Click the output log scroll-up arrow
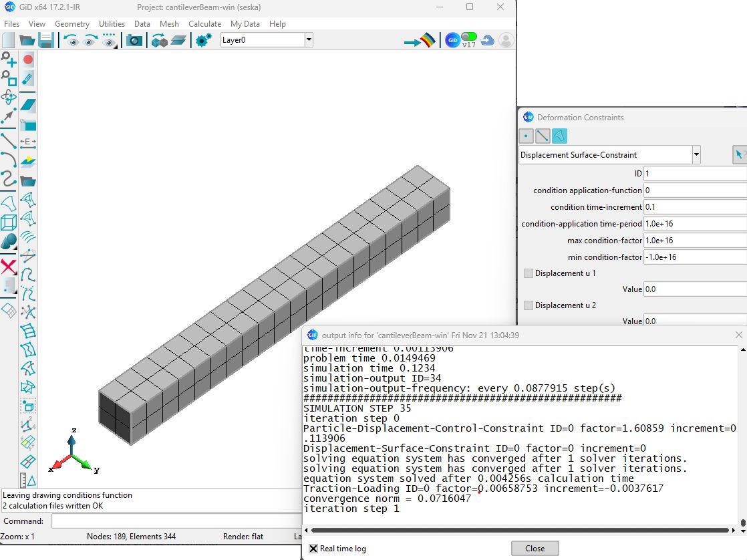This screenshot has height=560, width=747. tap(743, 349)
